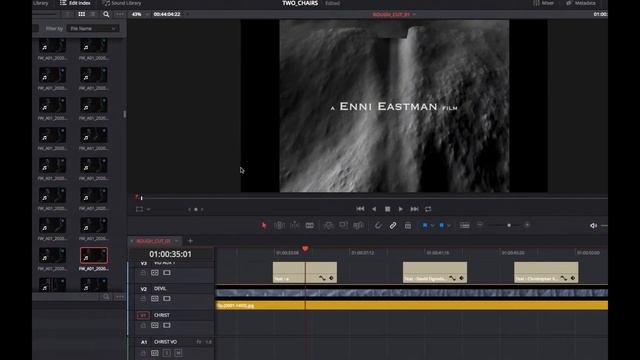Adjust the timeline zoom slider handle
The height and width of the screenshot is (360, 640).
509,225
